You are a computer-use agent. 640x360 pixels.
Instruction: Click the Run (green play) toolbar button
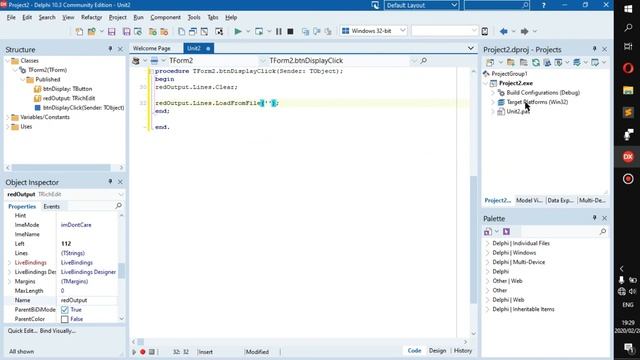point(238,31)
